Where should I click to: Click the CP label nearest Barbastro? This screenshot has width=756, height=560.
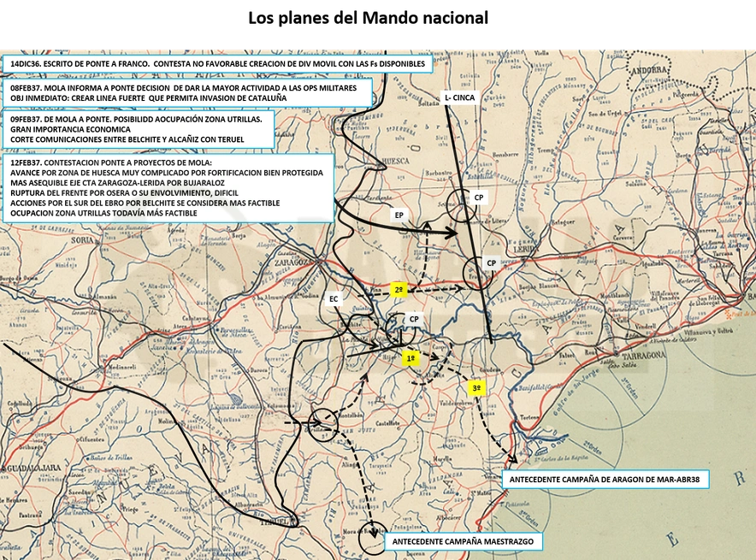478,197
